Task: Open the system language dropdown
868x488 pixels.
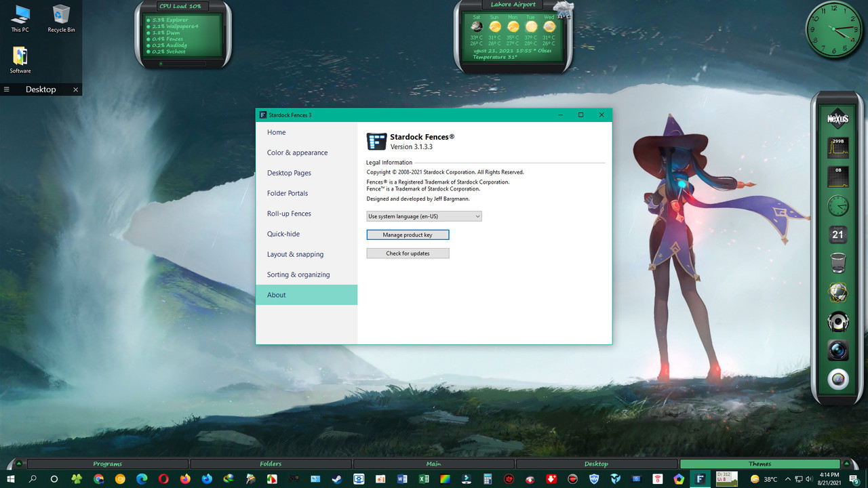Action: pos(424,216)
